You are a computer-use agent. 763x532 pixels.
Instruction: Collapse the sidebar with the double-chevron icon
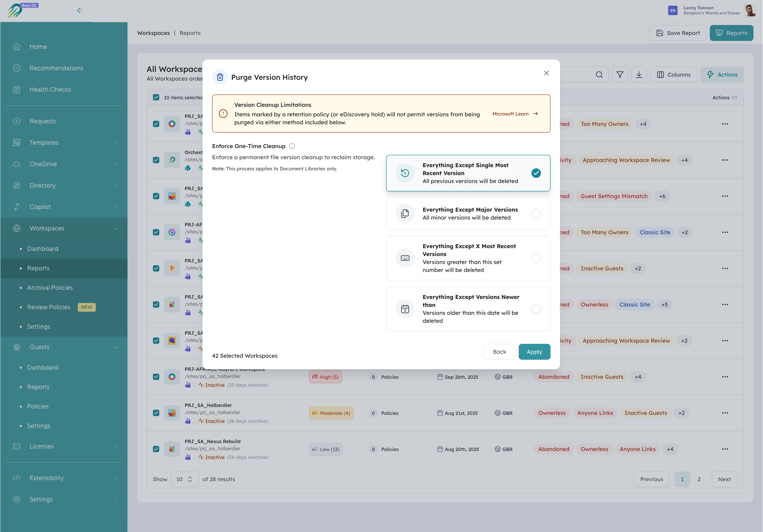point(80,11)
